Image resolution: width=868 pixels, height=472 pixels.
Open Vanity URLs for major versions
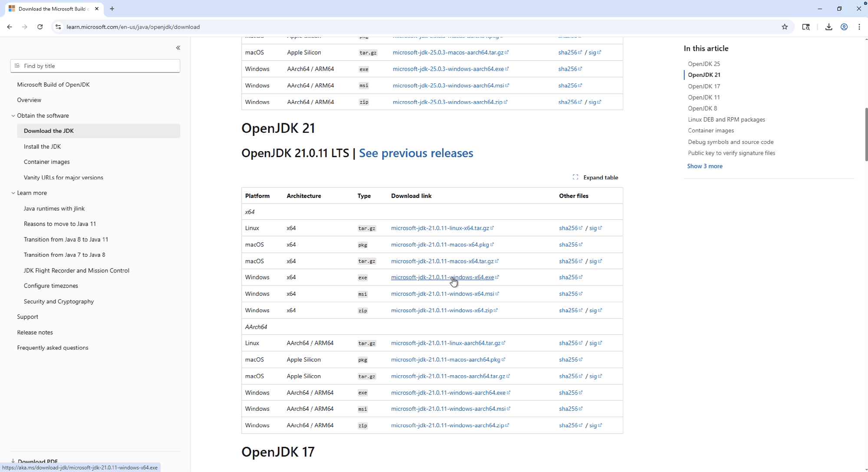[x=63, y=178]
